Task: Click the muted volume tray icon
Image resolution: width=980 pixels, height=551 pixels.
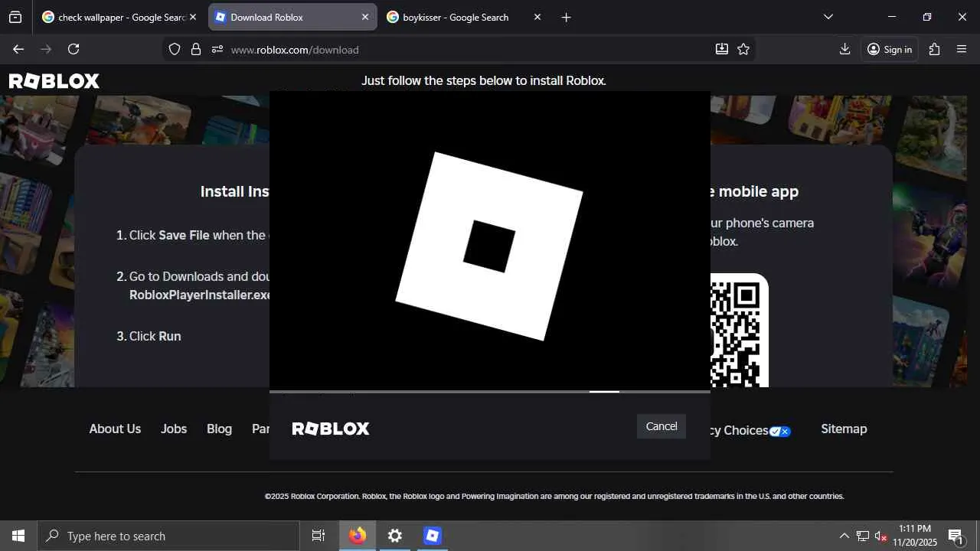Action: click(x=881, y=536)
